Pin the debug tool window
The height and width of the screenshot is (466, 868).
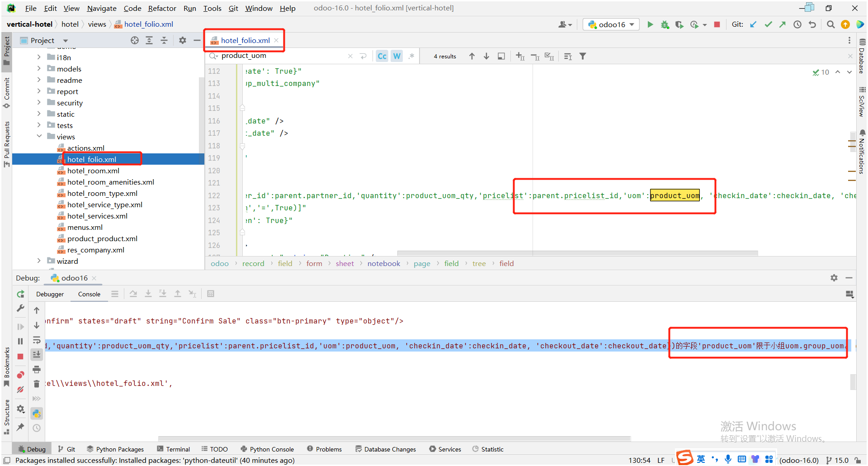click(x=20, y=427)
